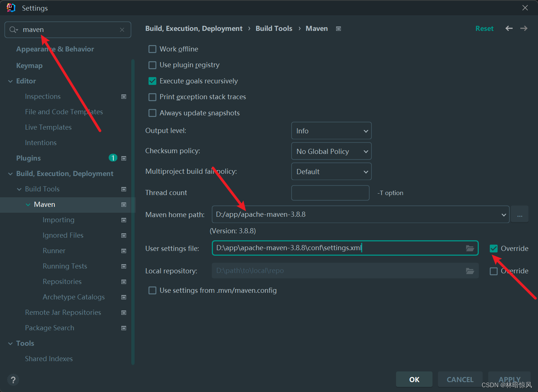The width and height of the screenshot is (538, 392).
Task: Open Shared Indexes settings
Action: 49,359
